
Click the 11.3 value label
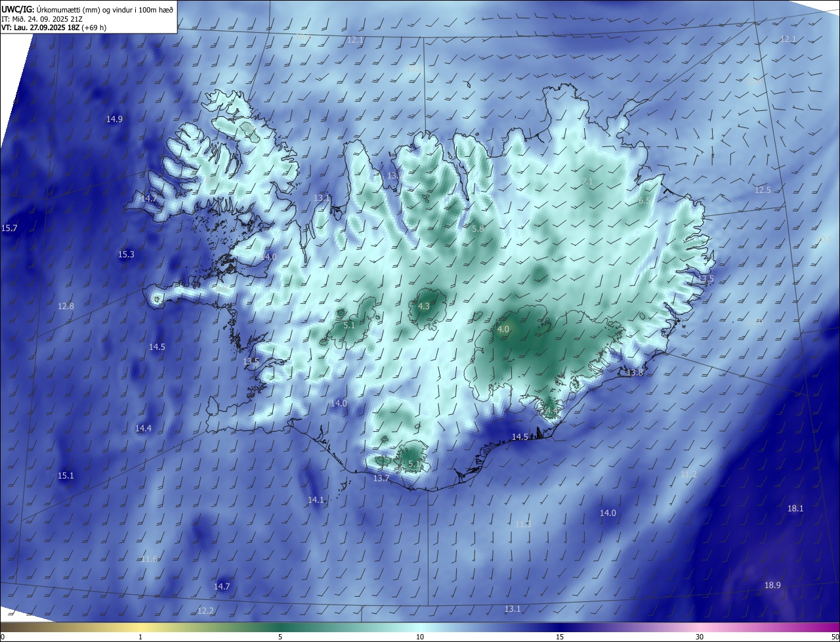(522, 524)
